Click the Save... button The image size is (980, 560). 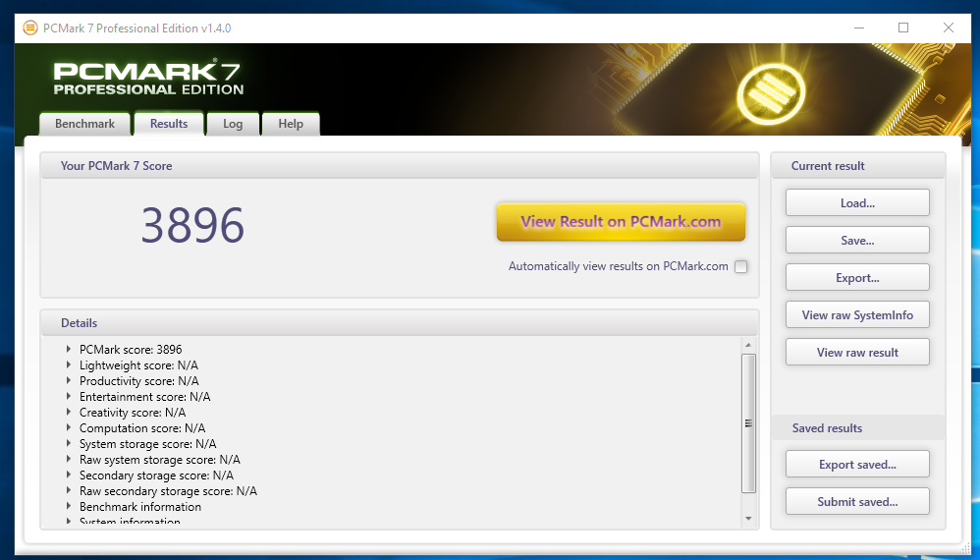[x=857, y=241]
